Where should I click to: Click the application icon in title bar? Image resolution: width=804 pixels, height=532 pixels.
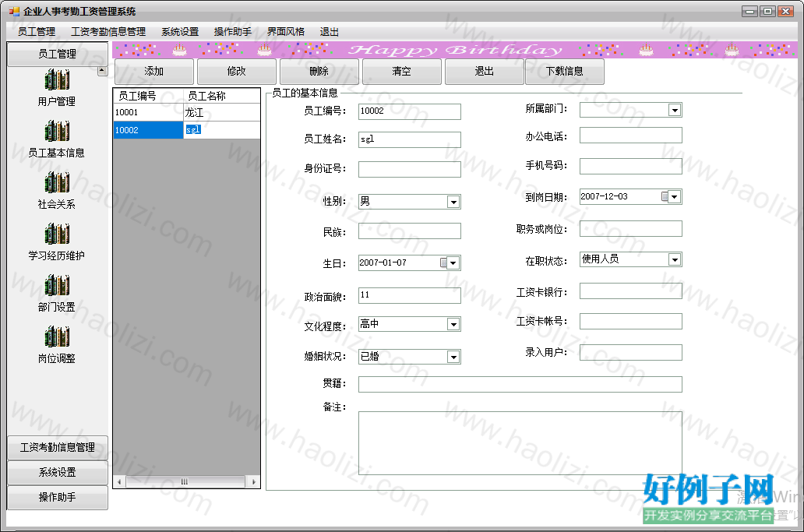14,11
